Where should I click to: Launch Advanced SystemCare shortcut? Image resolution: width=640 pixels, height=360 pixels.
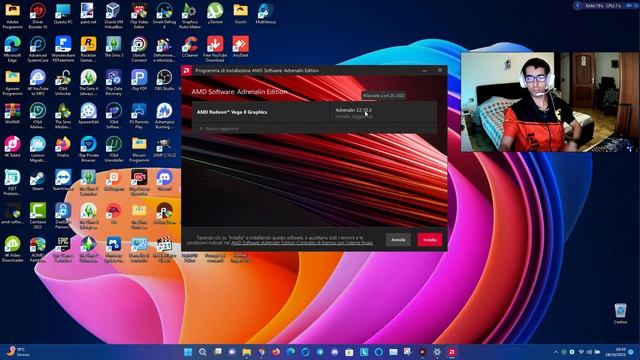(x=38, y=49)
